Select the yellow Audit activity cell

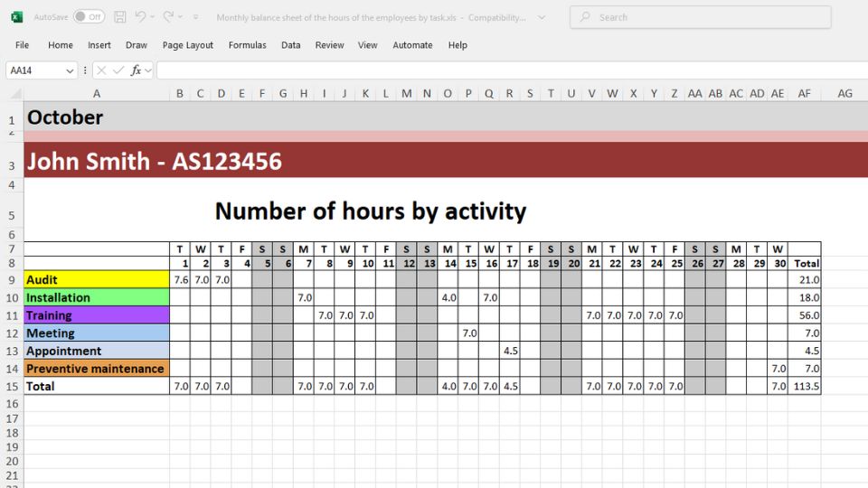[97, 280]
